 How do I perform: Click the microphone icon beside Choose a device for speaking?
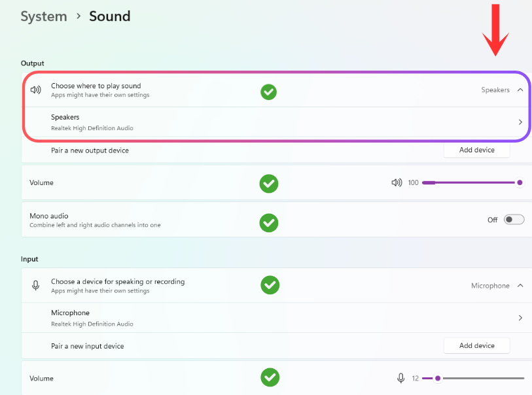coord(35,286)
